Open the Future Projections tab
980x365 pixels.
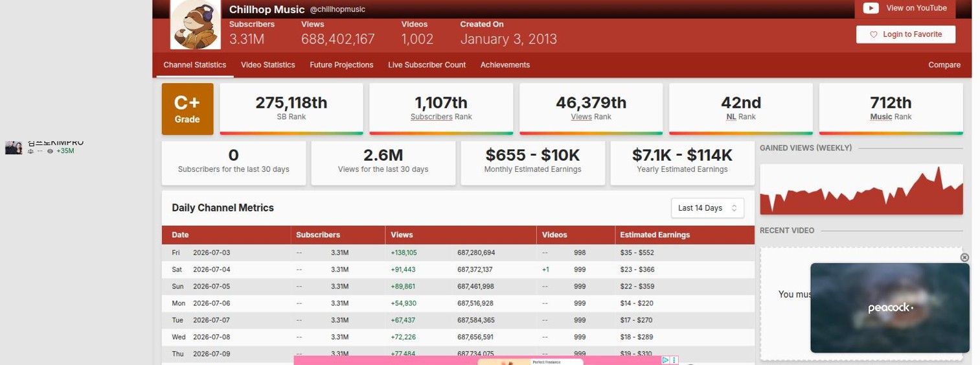341,65
